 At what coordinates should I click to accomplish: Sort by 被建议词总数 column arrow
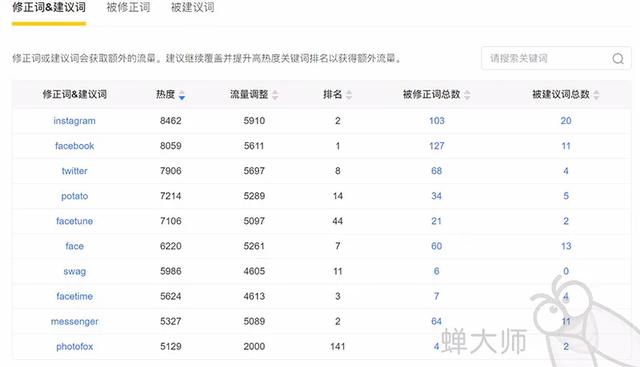point(596,95)
